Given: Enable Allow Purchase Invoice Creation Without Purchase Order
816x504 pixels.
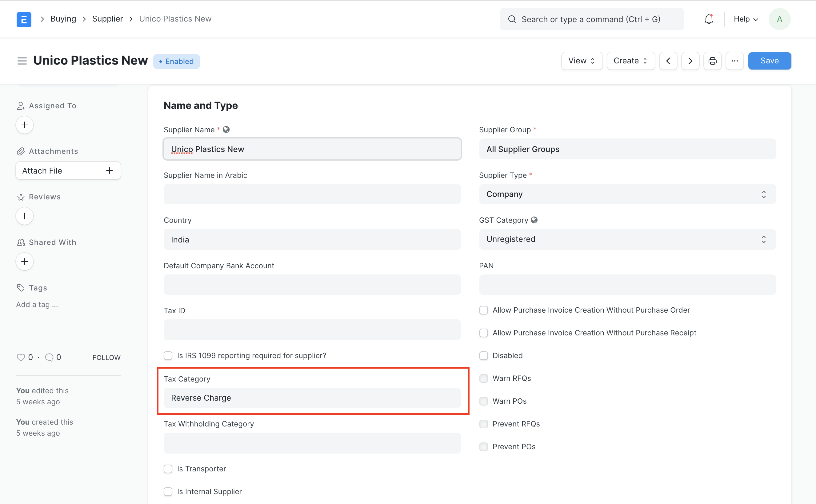Looking at the screenshot, I should click(x=484, y=310).
